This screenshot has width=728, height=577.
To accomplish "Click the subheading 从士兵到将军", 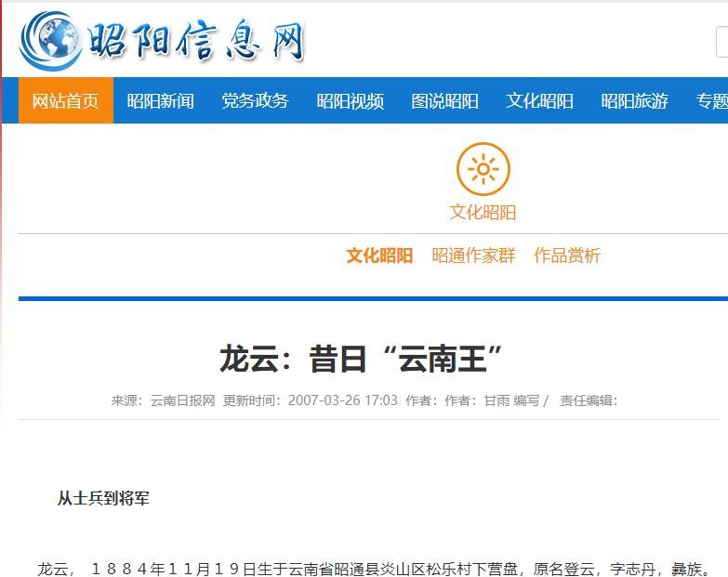I will point(103,499).
